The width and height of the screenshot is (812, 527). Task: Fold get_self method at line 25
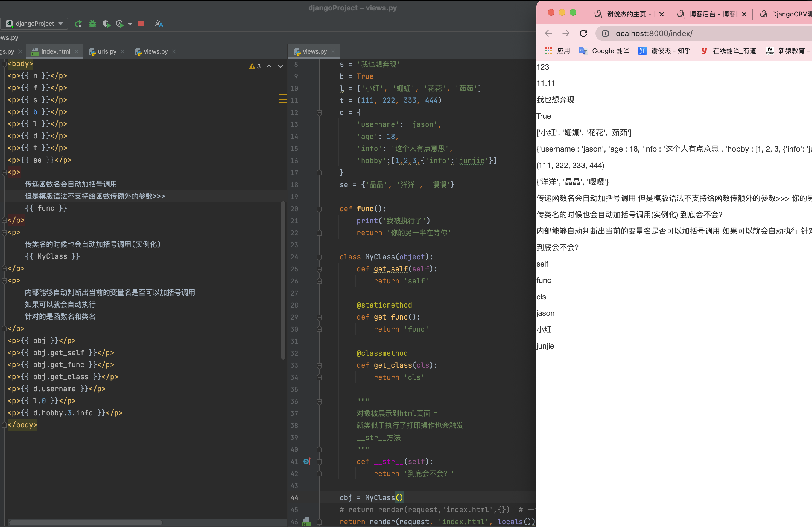[x=319, y=269]
